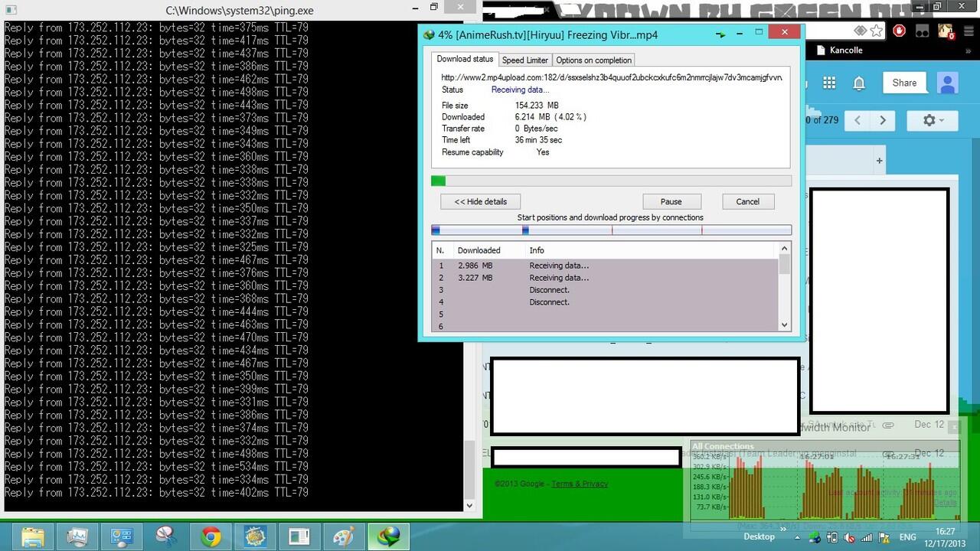Switch to the Download status tab

click(465, 59)
